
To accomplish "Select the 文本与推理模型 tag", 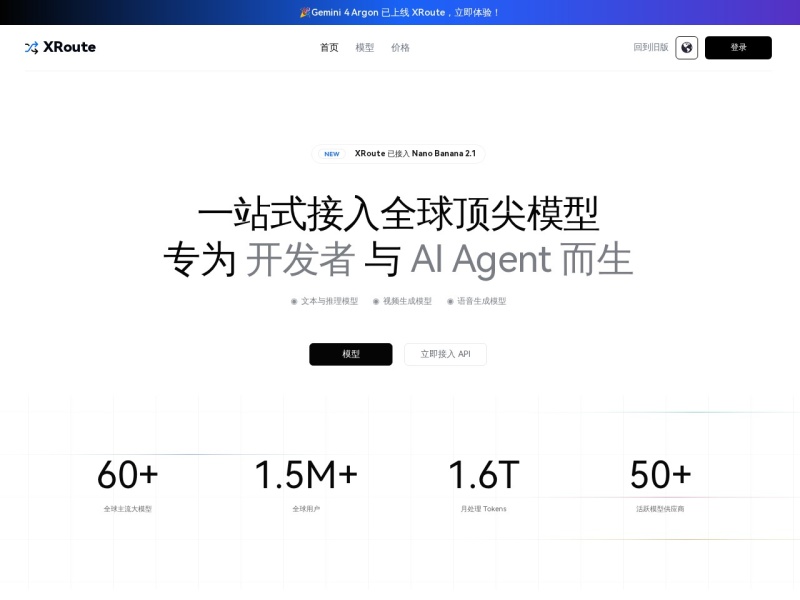I will pyautogui.click(x=324, y=301).
